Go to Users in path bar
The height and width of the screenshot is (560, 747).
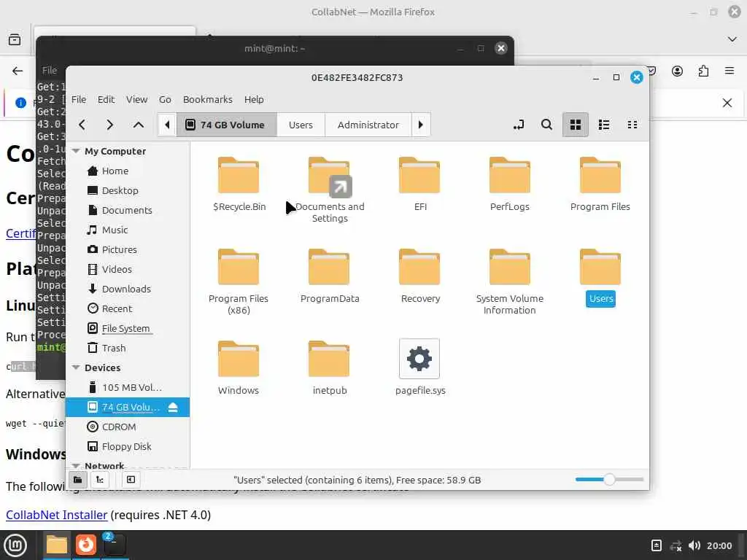tap(301, 125)
